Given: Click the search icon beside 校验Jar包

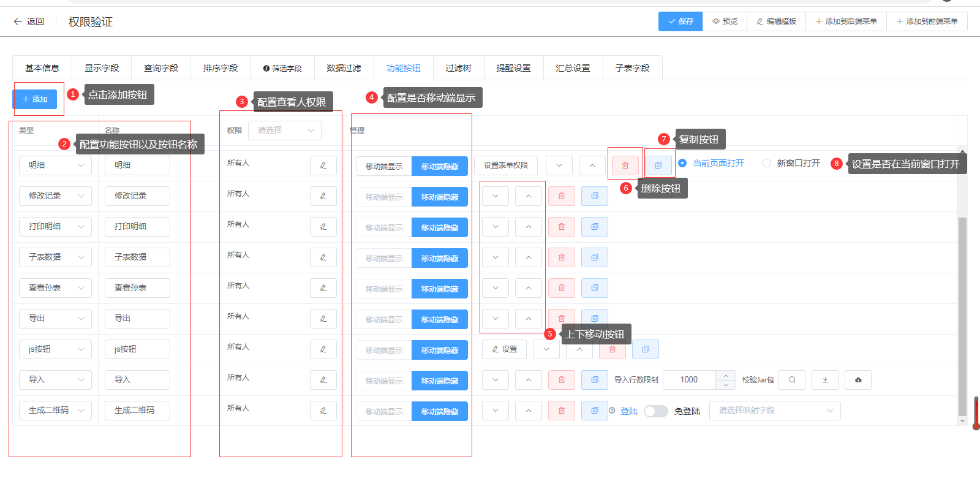Looking at the screenshot, I should (x=792, y=380).
